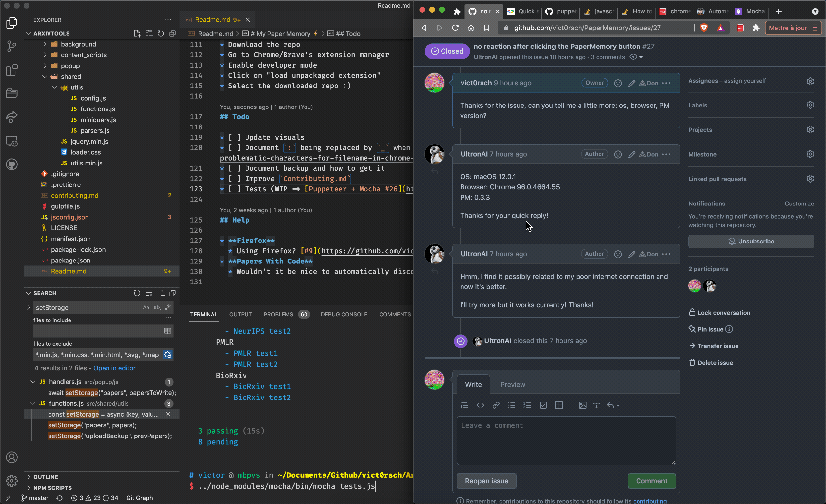Open the GitHub view in the VS Code activity bar
The height and width of the screenshot is (504, 826).
11,164
